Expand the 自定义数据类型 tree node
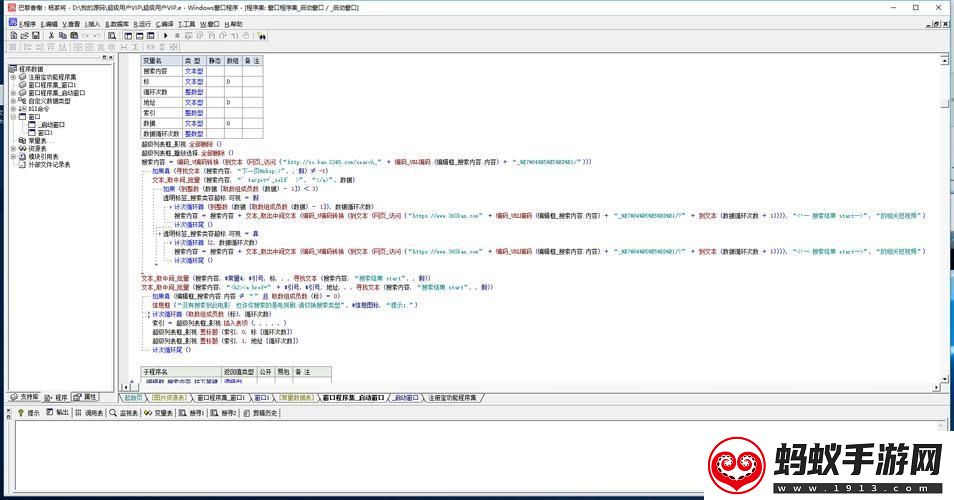Screen dimensions: 954x500 coord(13,101)
